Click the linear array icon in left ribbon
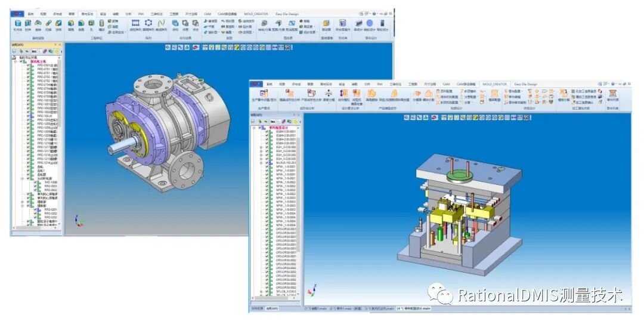The image size is (644, 324). pyautogui.click(x=135, y=24)
